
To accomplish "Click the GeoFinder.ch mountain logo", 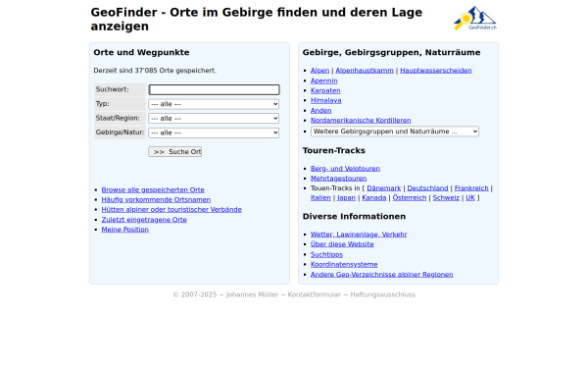I will 474,18.
